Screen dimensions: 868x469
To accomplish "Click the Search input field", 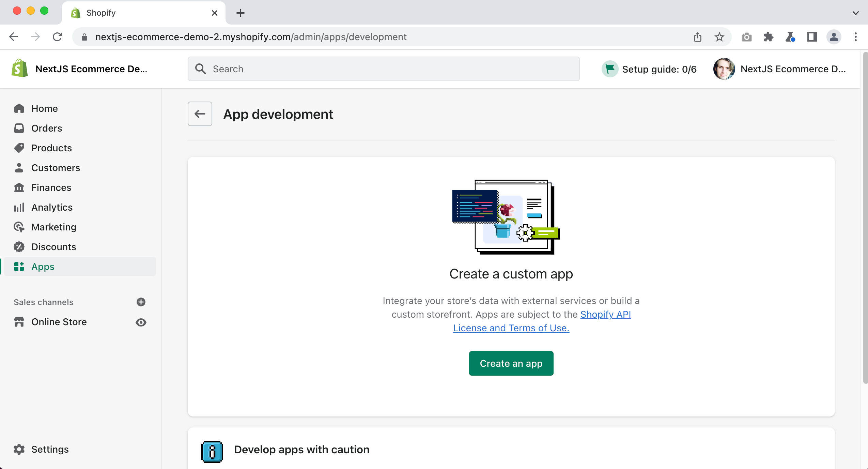I will click(x=384, y=69).
